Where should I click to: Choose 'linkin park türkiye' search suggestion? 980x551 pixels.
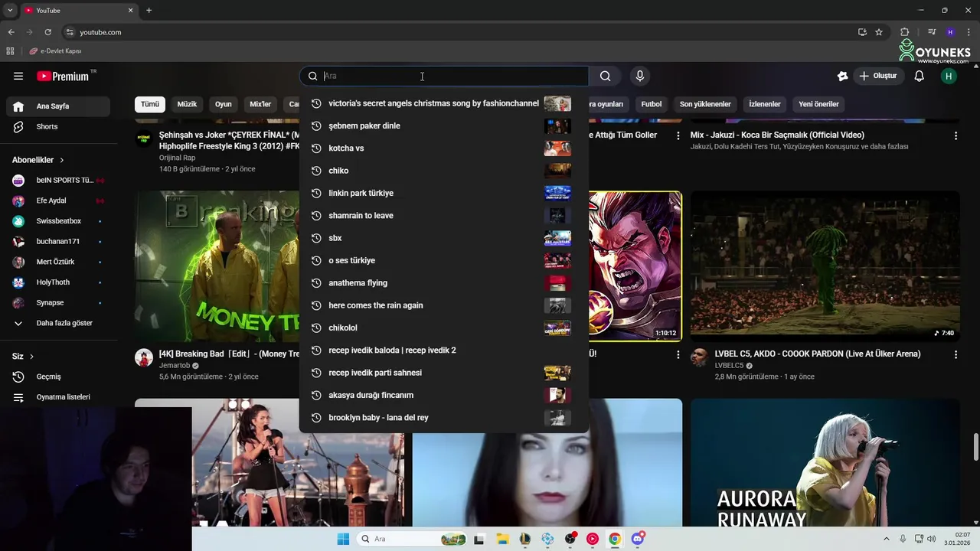pos(444,193)
